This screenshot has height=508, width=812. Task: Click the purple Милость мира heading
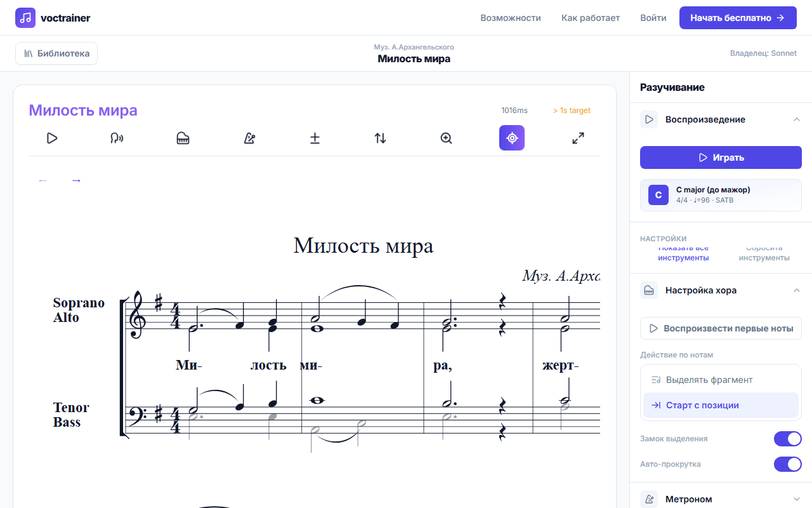83,110
